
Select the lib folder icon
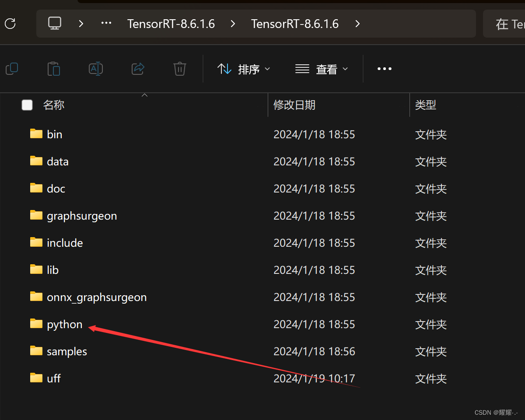36,269
